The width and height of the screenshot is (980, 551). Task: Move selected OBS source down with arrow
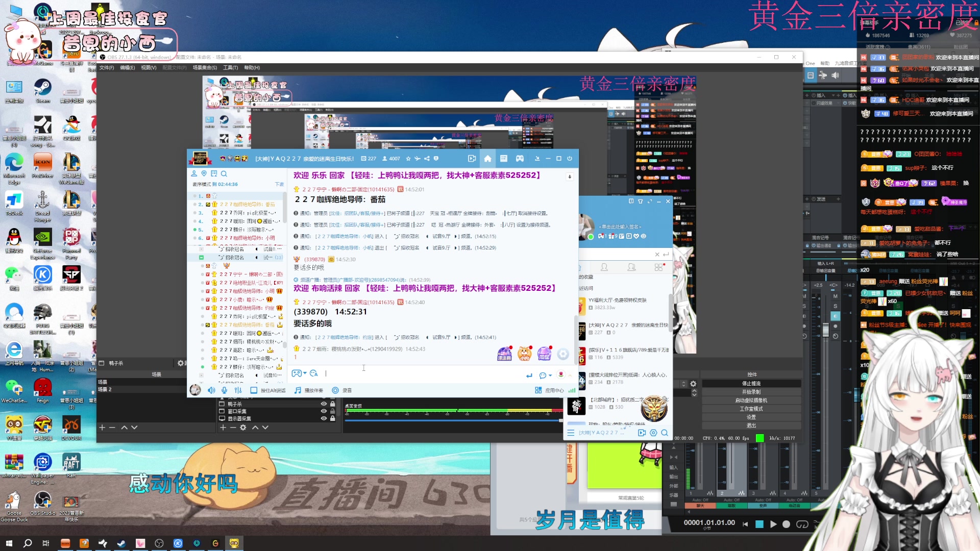(265, 428)
